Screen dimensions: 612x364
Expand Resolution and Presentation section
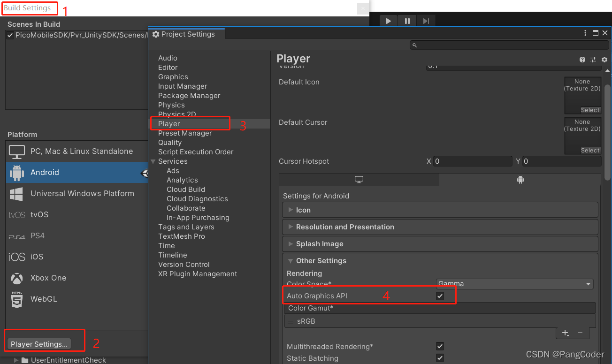click(440, 227)
